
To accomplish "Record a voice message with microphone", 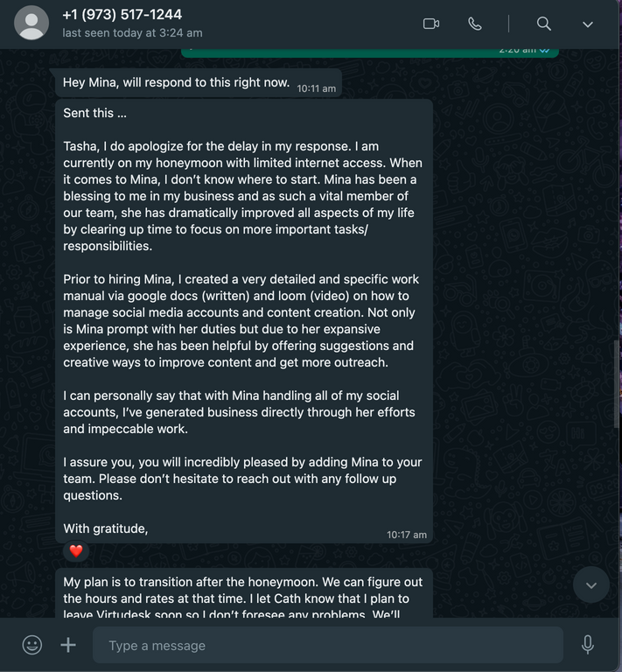I will 588,645.
